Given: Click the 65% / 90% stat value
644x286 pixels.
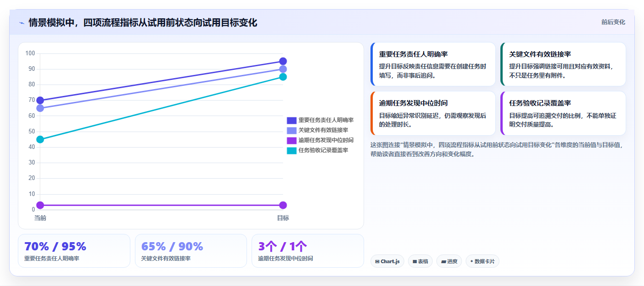Looking at the screenshot, I should tap(172, 247).
